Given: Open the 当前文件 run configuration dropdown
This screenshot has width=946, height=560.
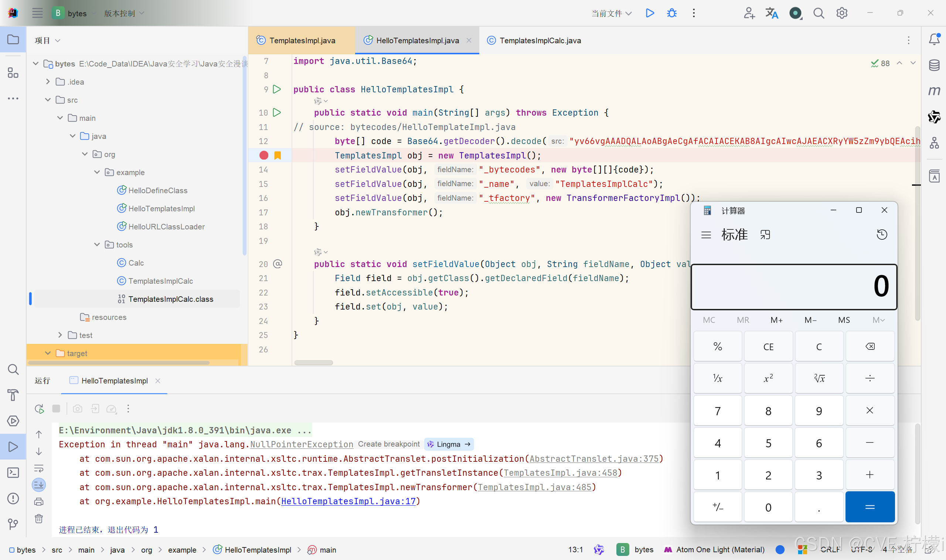Looking at the screenshot, I should point(611,13).
